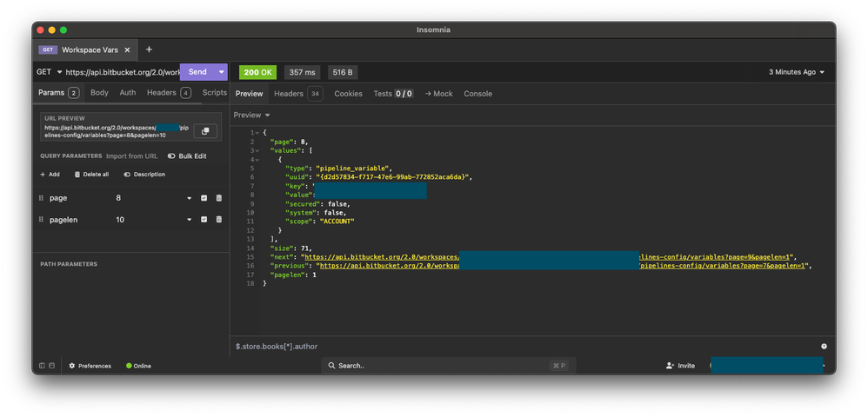
Task: Follow the previous page URL link
Action: click(x=561, y=266)
